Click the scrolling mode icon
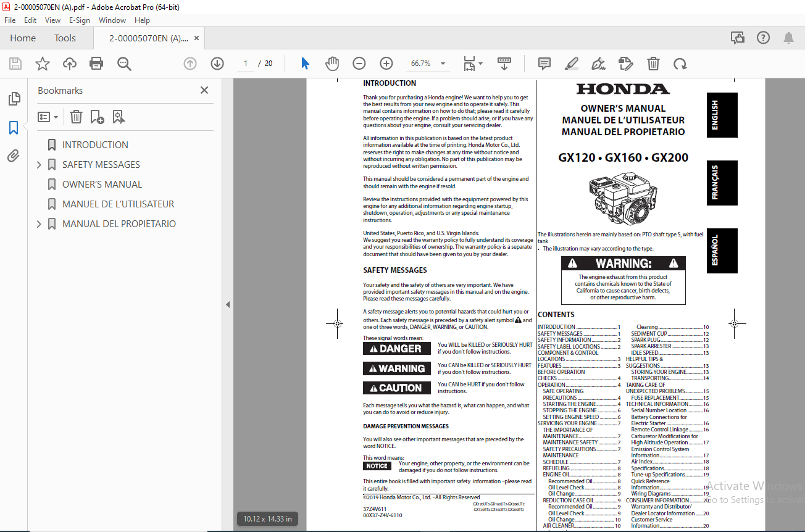Viewport: 805px width, 532px height. 504,64
